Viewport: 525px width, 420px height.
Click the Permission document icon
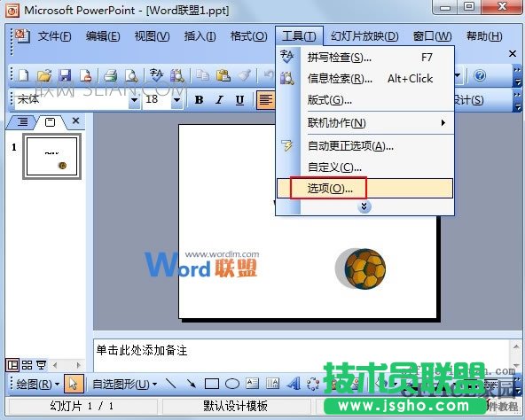pyautogui.click(x=86, y=75)
